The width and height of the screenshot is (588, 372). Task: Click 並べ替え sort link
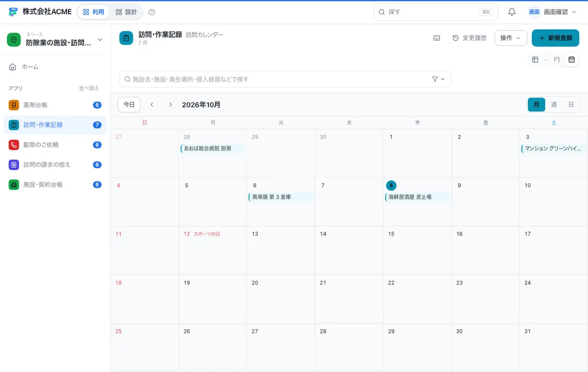coord(89,88)
